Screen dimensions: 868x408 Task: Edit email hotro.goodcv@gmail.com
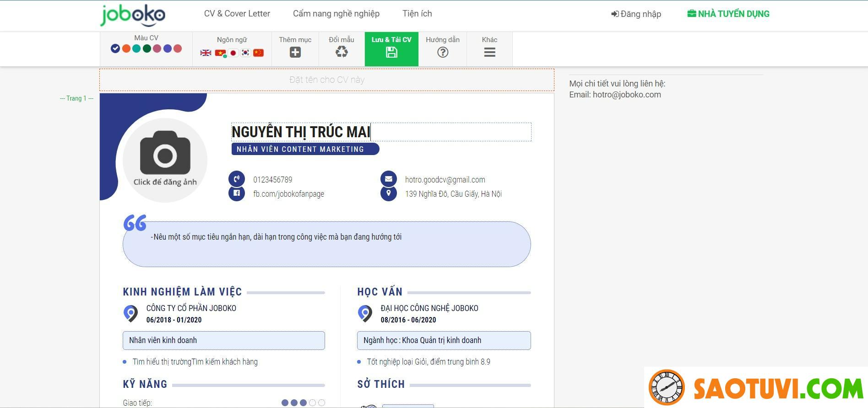point(445,180)
